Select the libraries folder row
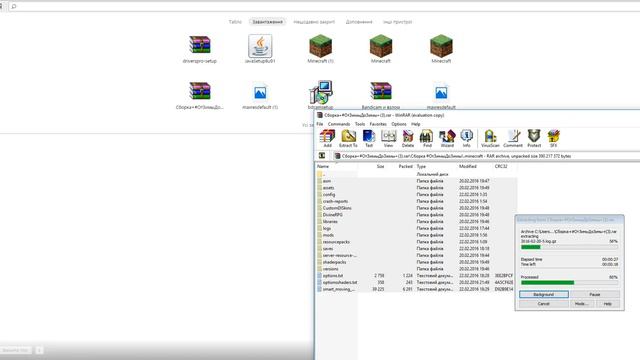640x360 pixels. (x=416, y=222)
